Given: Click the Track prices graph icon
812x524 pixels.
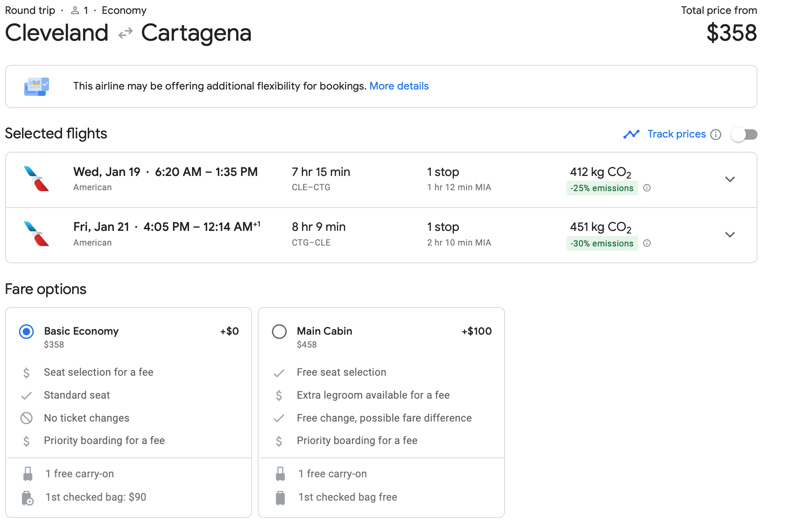Looking at the screenshot, I should [x=631, y=134].
